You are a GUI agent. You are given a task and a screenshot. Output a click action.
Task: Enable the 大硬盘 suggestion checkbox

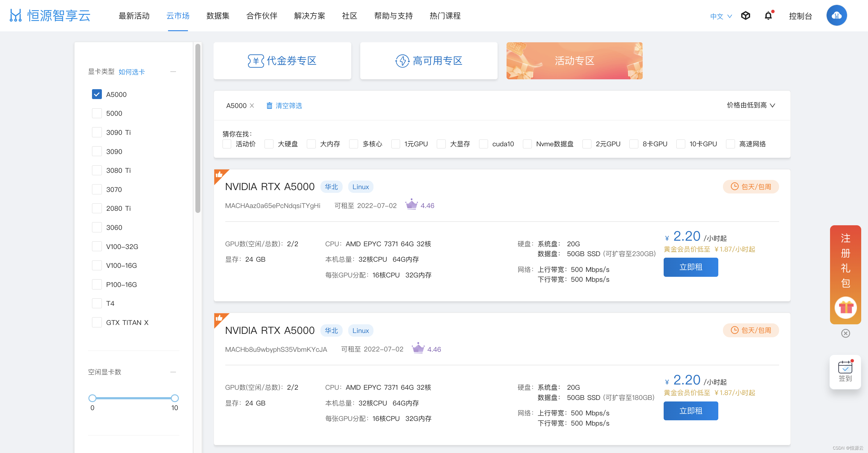(x=269, y=144)
